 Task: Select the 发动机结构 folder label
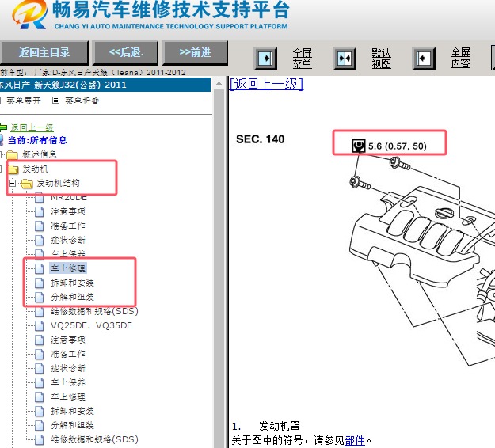[x=58, y=183]
